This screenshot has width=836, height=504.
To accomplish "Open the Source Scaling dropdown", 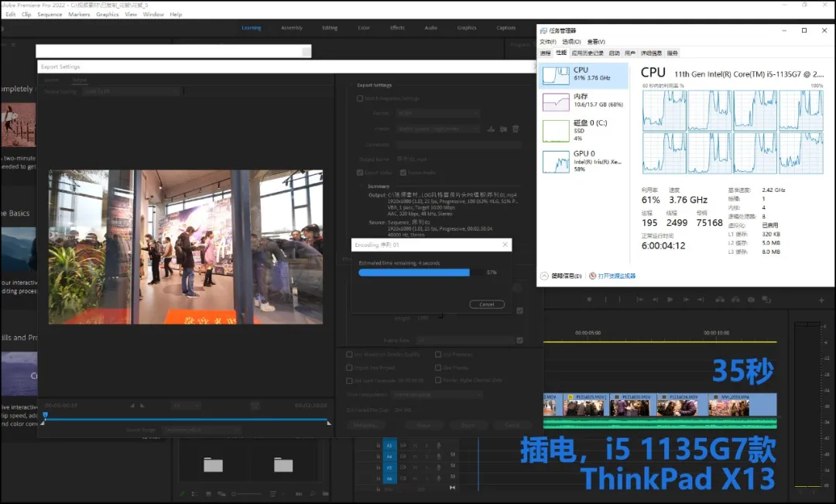I will (131, 91).
